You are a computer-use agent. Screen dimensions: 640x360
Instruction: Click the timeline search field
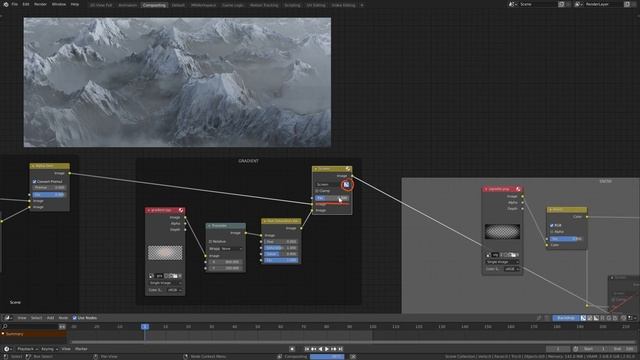31,327
